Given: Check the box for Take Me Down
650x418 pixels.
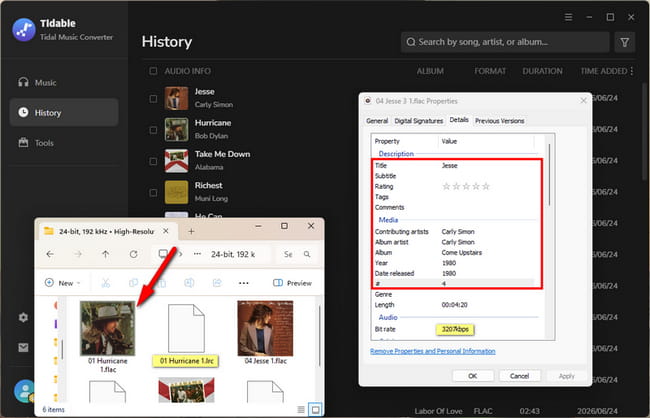Looking at the screenshot, I should click(x=153, y=161).
